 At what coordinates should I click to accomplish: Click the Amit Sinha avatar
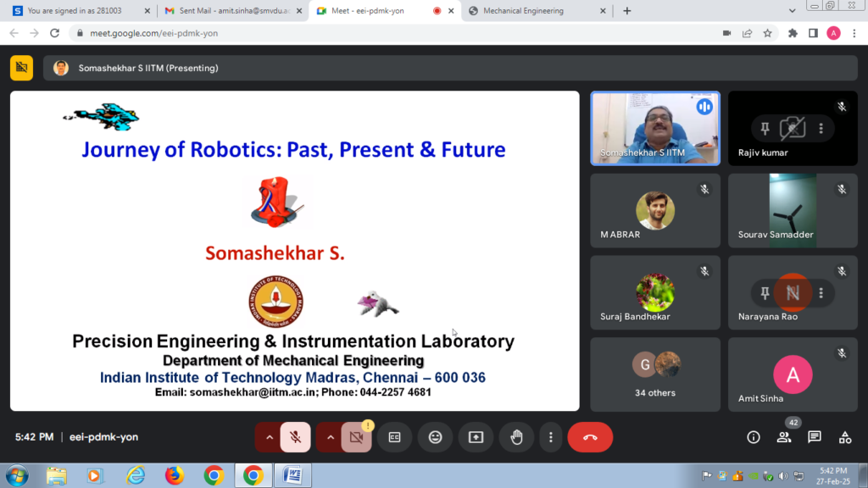(793, 374)
